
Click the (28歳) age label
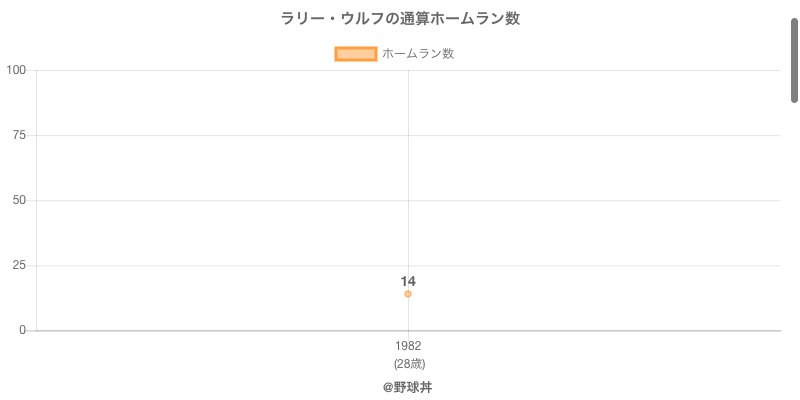point(408,364)
